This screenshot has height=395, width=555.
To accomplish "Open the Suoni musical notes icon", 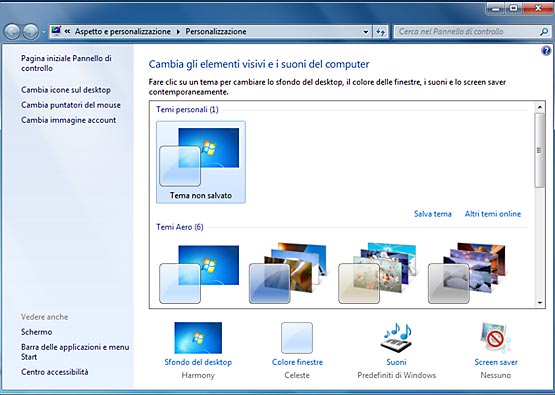I will point(396,338).
